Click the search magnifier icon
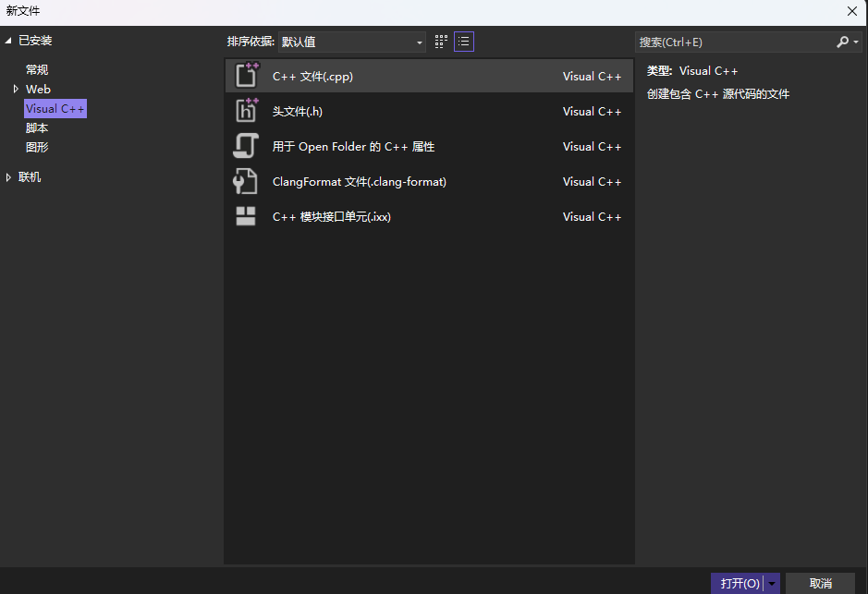The width and height of the screenshot is (868, 594). pyautogui.click(x=842, y=42)
